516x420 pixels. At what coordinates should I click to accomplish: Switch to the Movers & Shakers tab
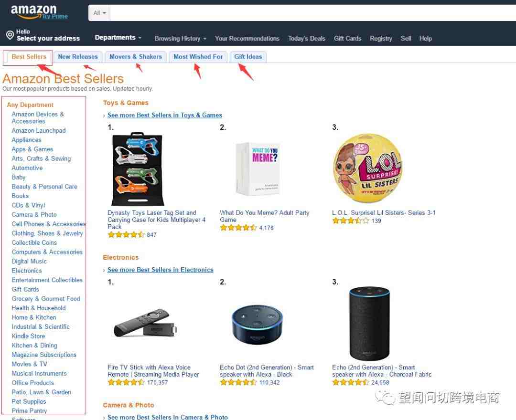point(136,57)
